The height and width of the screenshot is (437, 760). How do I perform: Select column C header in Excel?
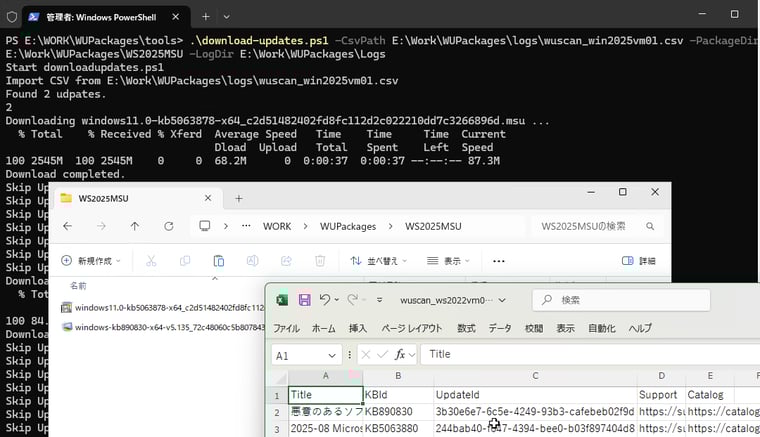pyautogui.click(x=535, y=376)
